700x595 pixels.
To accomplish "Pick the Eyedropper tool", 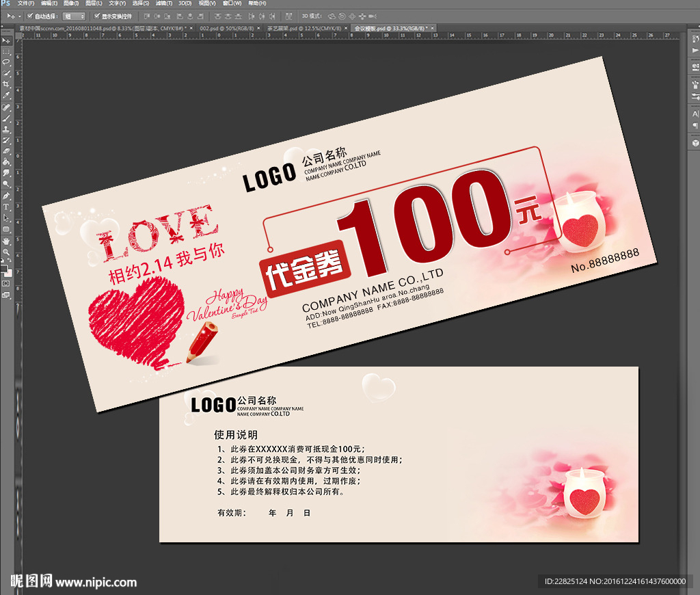I will coord(6,94).
